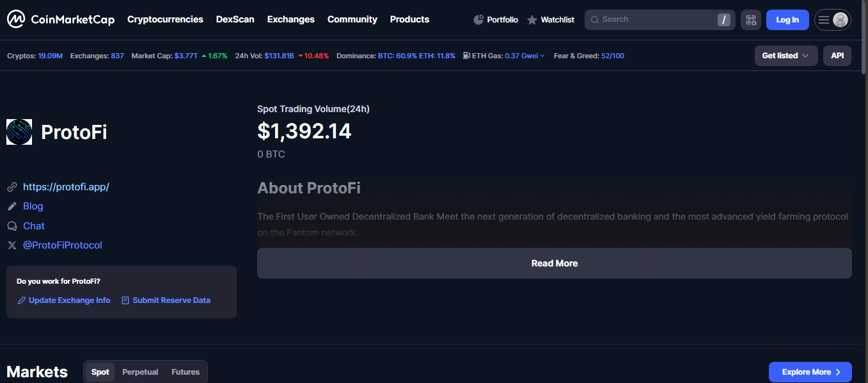Click the CoinMarketCap logo icon

click(16, 19)
